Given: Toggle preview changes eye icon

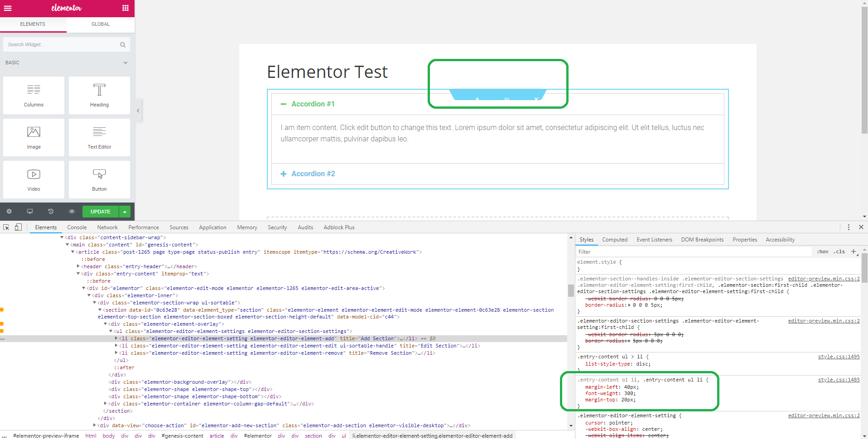Looking at the screenshot, I should [72, 212].
